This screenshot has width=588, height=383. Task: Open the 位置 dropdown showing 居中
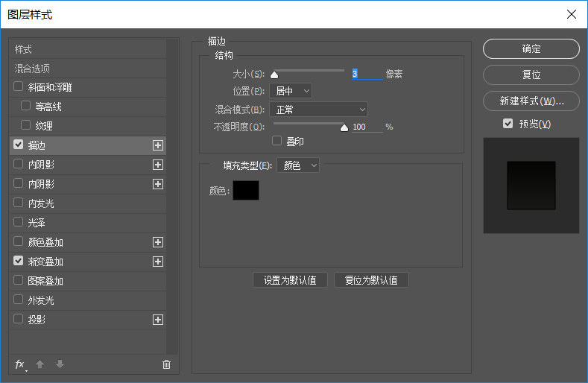291,91
